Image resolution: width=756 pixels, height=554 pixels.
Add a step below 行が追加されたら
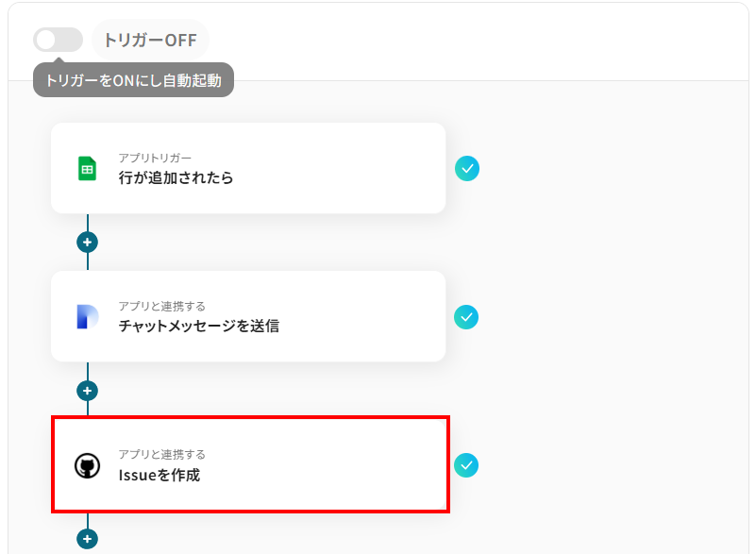click(87, 243)
